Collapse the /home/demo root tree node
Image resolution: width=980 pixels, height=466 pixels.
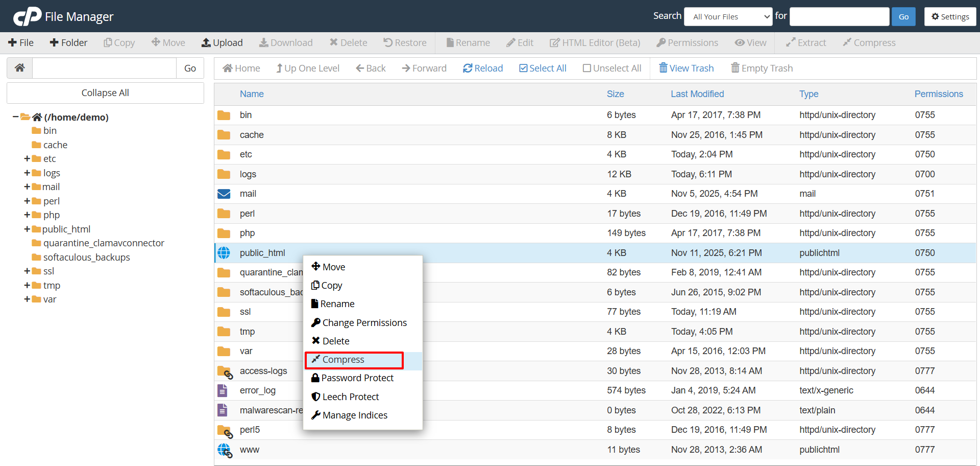pyautogui.click(x=15, y=117)
